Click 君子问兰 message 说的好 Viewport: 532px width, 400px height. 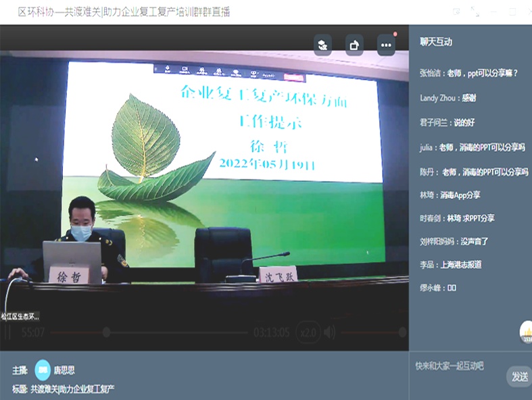point(448,122)
